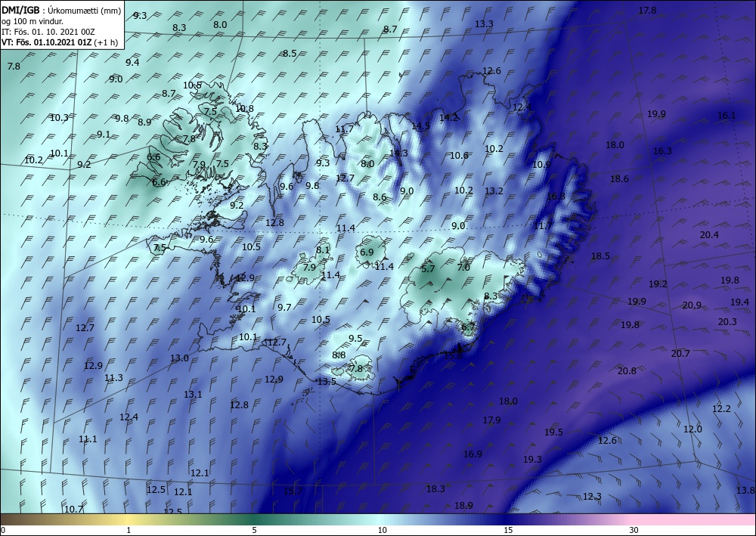
Task: Click the 16.9 value on the map
Action: [x=473, y=454]
